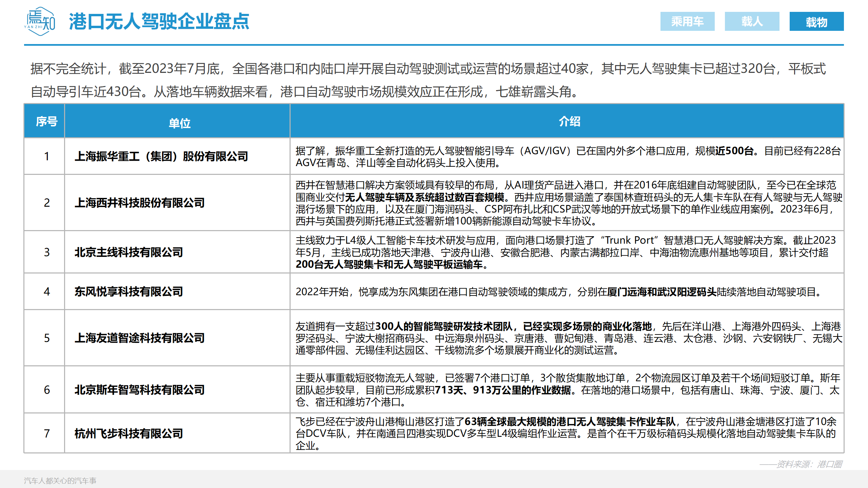Click bold text 200台无人驾驶集卡和无人驾驶平板运输车
868x488 pixels.
(x=389, y=264)
